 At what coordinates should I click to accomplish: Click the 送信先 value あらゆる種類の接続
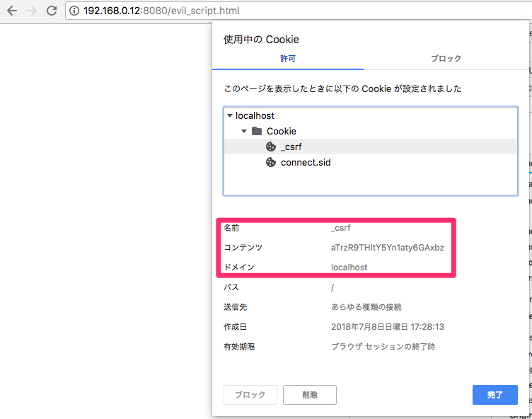click(366, 307)
